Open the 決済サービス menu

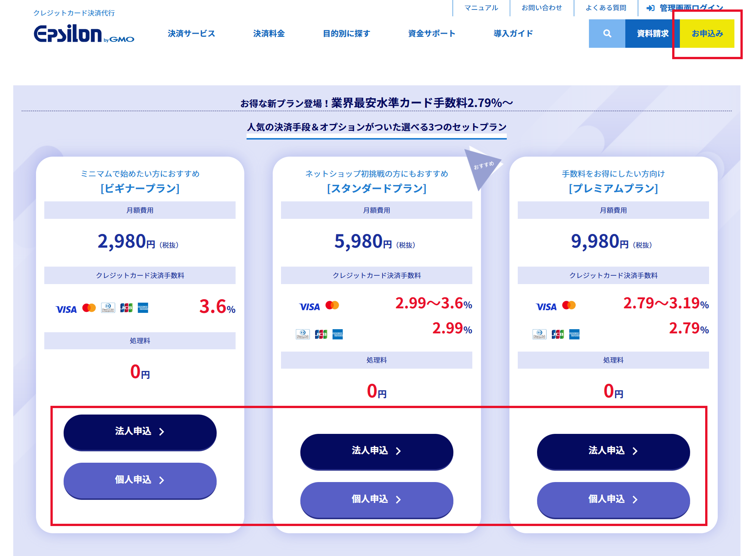tap(192, 33)
